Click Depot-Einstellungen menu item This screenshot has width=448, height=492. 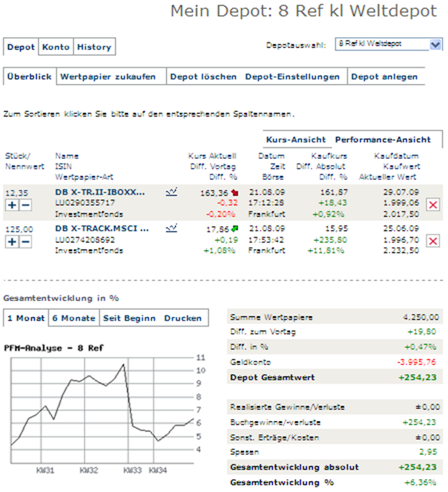click(292, 77)
